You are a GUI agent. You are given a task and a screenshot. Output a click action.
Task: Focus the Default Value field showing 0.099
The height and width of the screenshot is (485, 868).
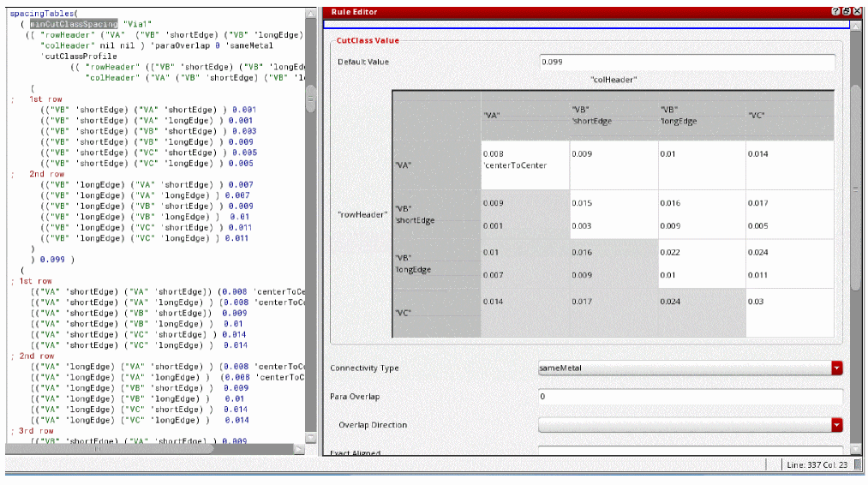[x=686, y=63]
